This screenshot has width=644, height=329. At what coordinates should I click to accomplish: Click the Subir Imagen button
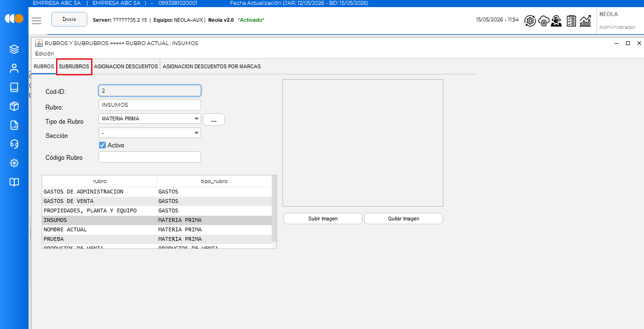[x=322, y=219]
